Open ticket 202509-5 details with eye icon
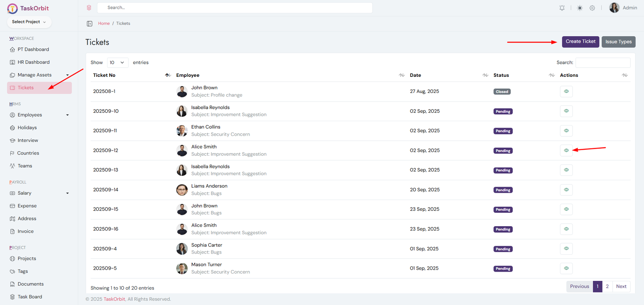 tap(566, 268)
